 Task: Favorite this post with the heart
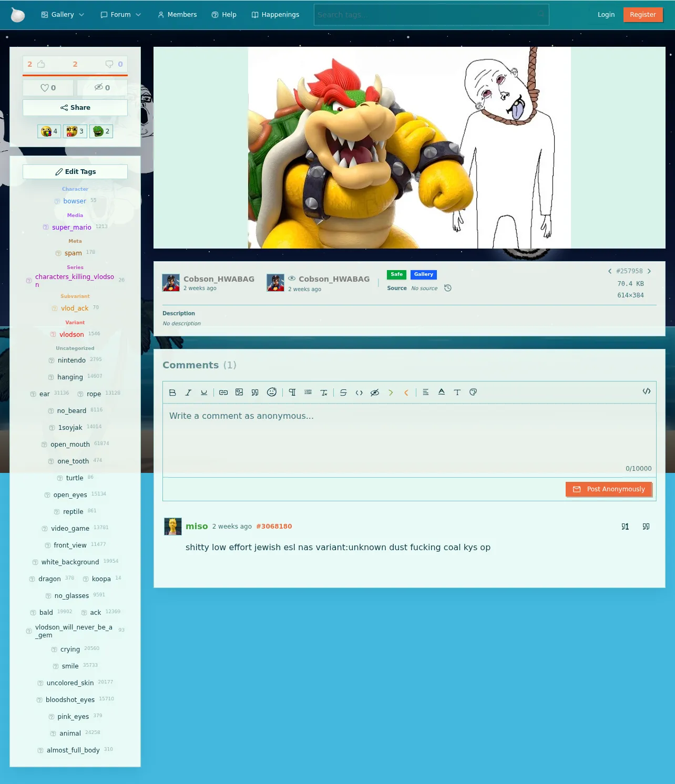pos(48,88)
